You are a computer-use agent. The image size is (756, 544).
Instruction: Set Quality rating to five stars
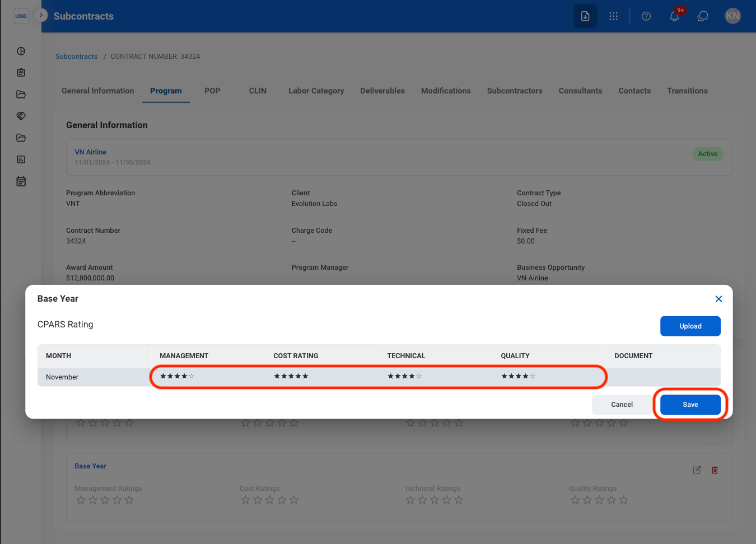(533, 376)
